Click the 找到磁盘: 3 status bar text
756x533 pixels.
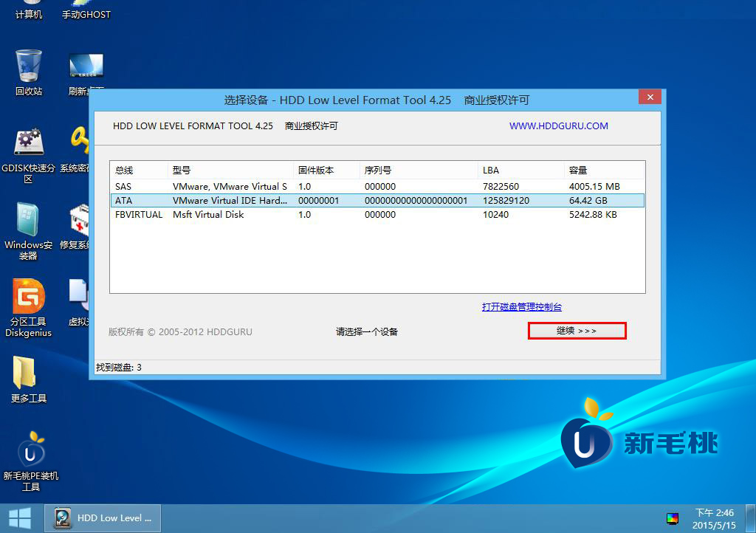click(119, 367)
